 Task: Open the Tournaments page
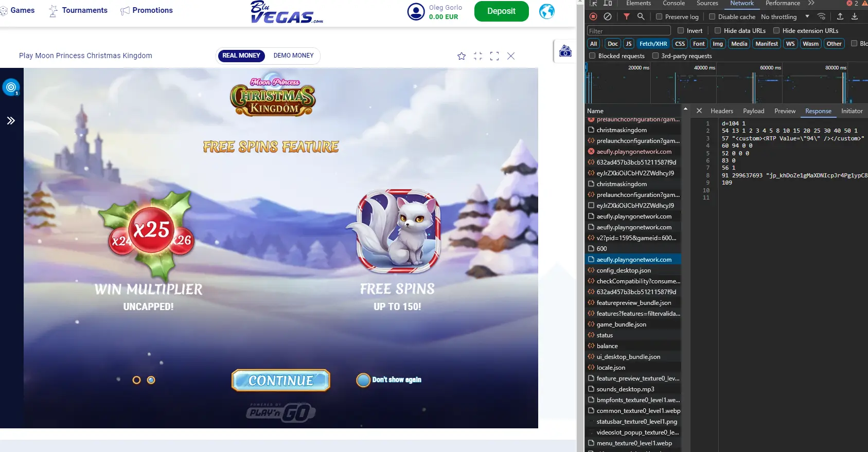78,10
